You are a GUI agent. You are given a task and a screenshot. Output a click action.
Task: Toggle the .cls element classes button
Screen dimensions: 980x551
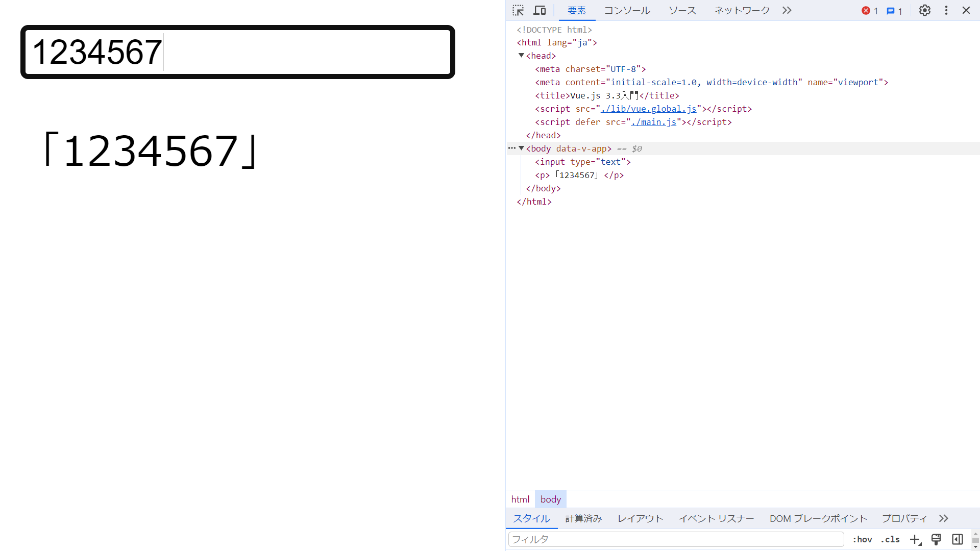tap(890, 539)
